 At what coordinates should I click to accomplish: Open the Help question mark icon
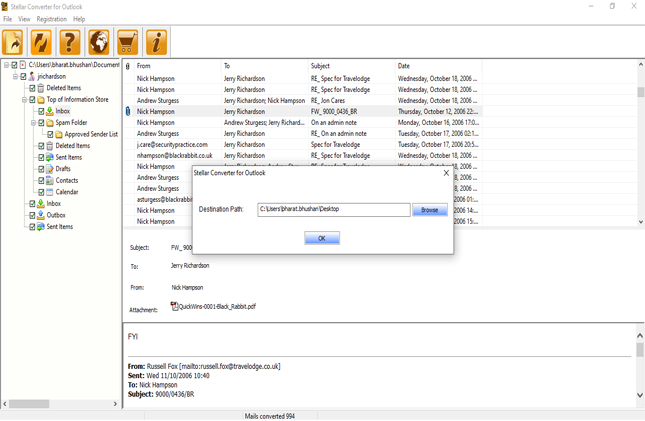pos(70,42)
